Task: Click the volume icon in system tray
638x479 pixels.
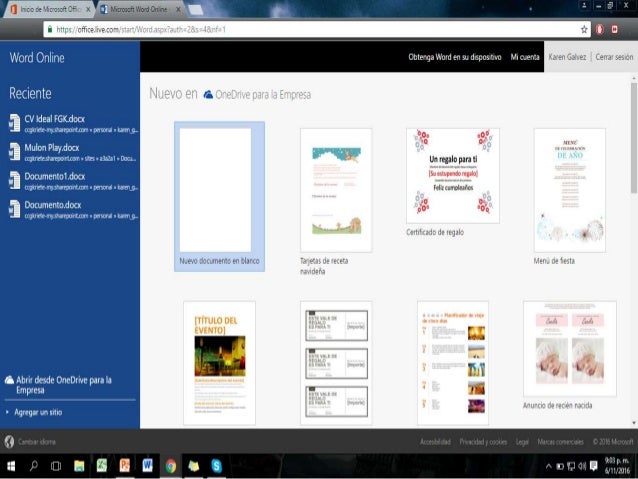Action: (x=582, y=466)
